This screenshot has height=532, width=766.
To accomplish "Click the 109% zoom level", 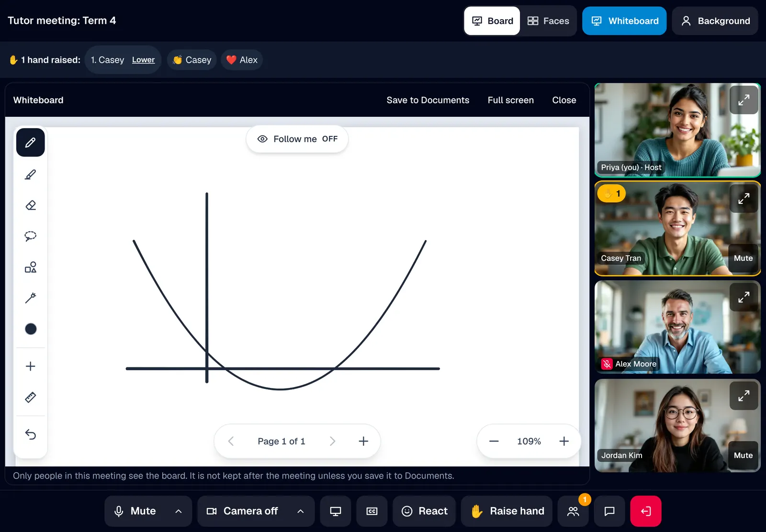I will click(529, 441).
